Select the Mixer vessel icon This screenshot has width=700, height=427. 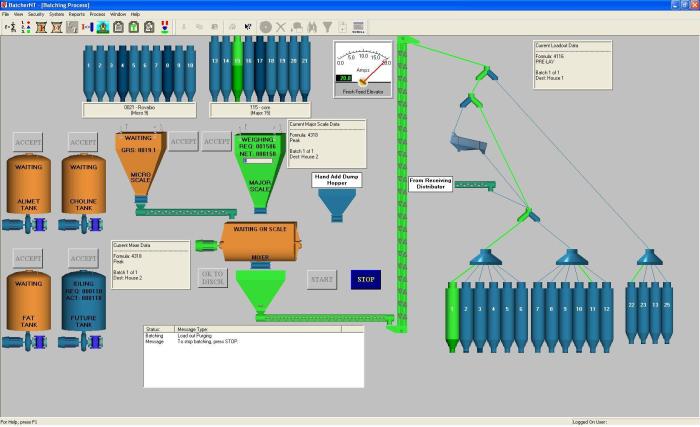coord(260,243)
